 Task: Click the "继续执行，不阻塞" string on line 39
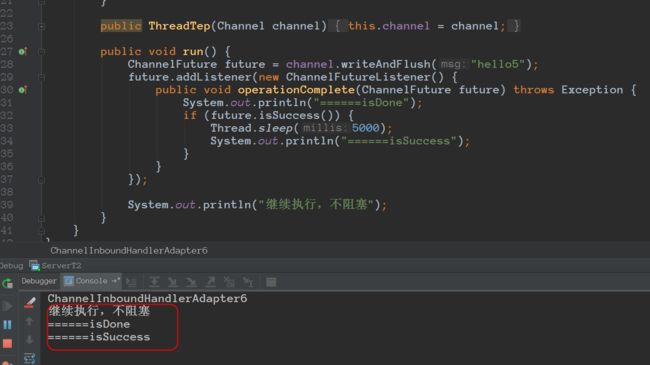tap(316, 205)
